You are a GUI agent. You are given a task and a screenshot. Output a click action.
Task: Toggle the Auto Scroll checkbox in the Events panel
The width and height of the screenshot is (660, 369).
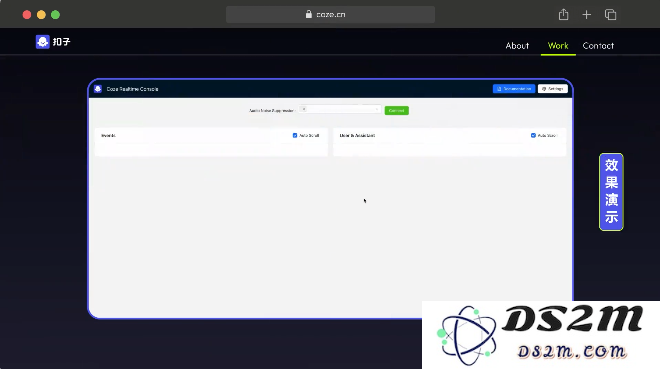click(295, 135)
